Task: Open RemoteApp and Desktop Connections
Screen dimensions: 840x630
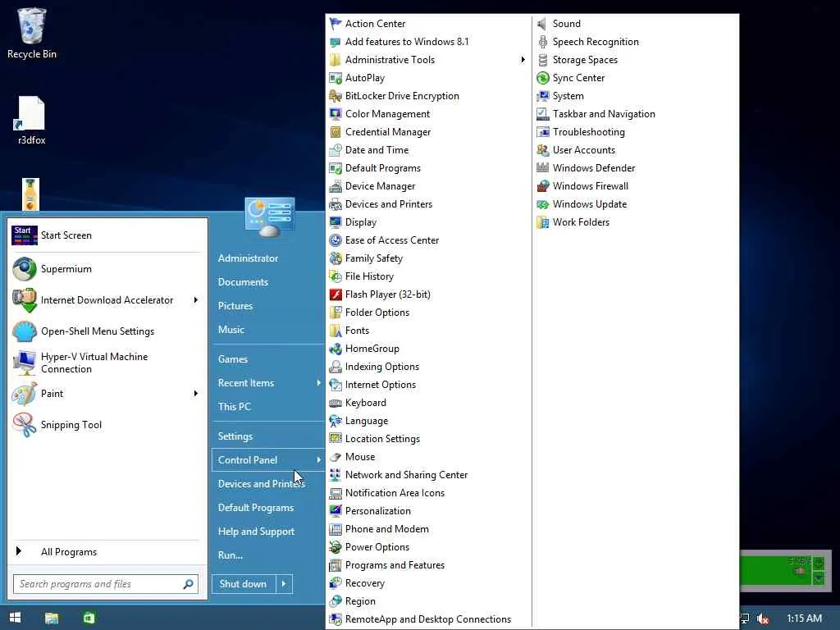Action: pyautogui.click(x=428, y=619)
